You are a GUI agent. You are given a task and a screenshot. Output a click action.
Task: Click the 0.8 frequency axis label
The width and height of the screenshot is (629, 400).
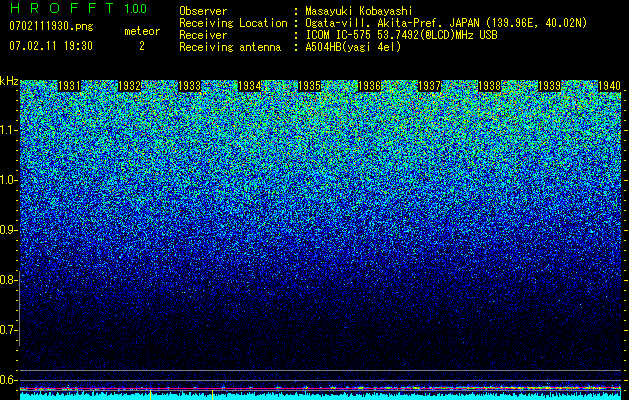tap(8, 280)
